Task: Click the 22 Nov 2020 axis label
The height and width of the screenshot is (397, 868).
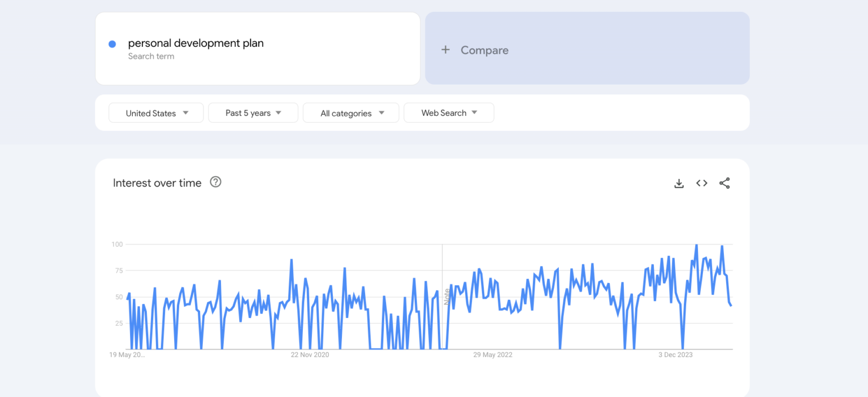Action: 310,355
